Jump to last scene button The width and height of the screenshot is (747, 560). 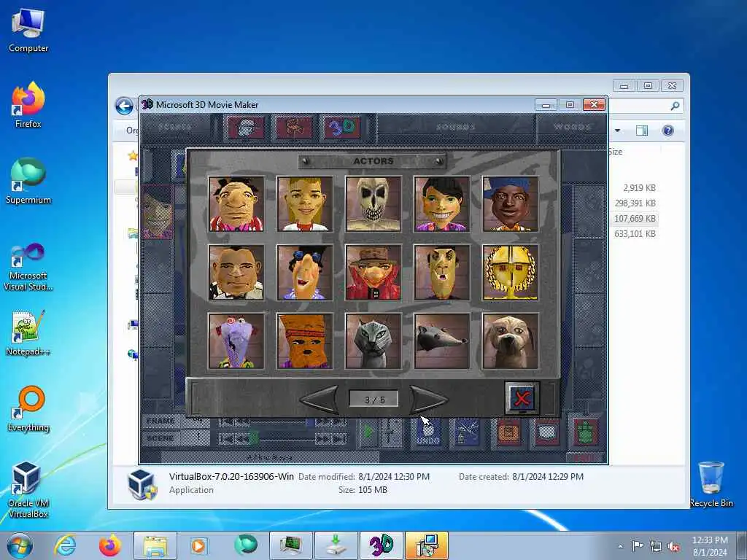coord(340,438)
